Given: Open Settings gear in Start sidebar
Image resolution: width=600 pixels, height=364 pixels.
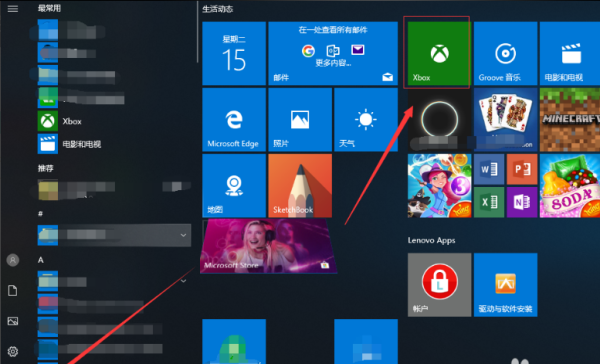Looking at the screenshot, I should click(x=13, y=351).
